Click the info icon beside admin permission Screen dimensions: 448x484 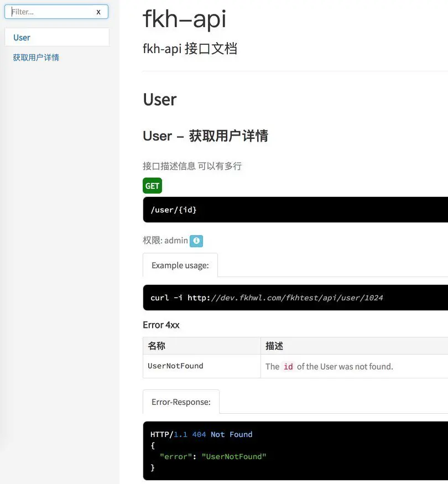click(x=196, y=241)
